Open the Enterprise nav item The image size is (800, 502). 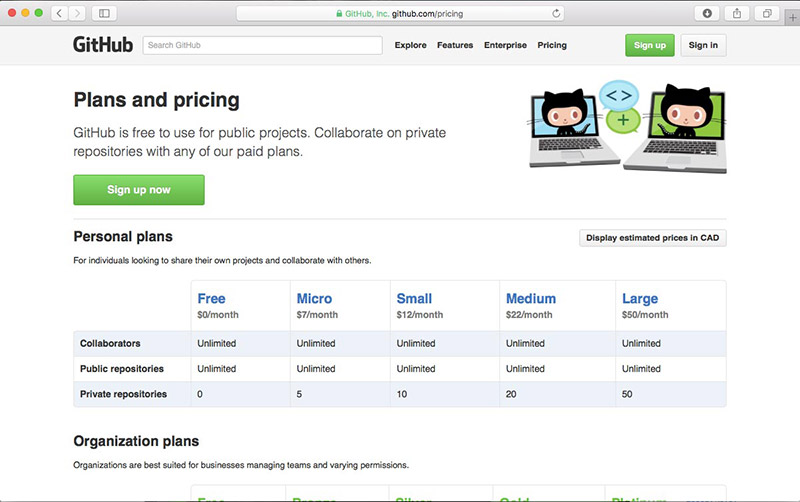click(505, 45)
